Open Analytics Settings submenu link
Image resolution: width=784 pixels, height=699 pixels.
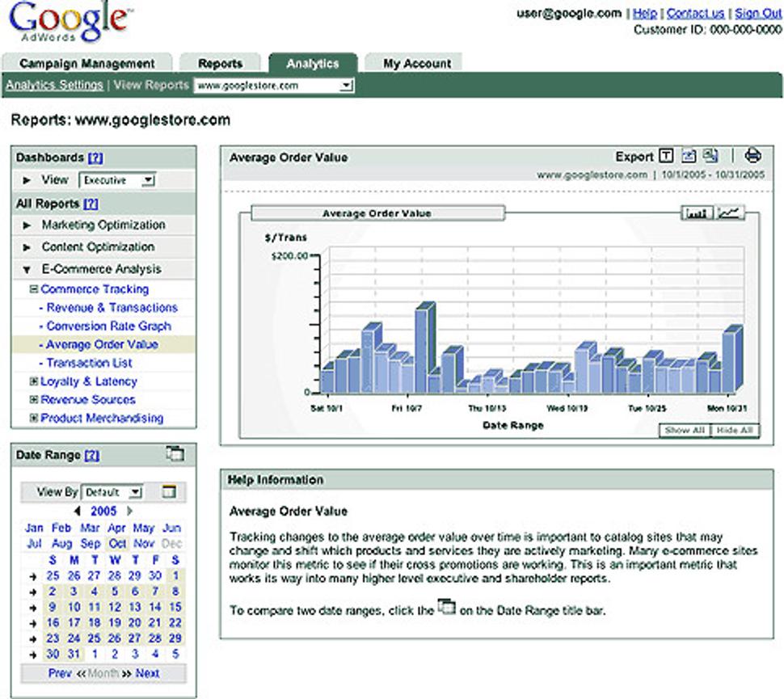click(x=54, y=85)
